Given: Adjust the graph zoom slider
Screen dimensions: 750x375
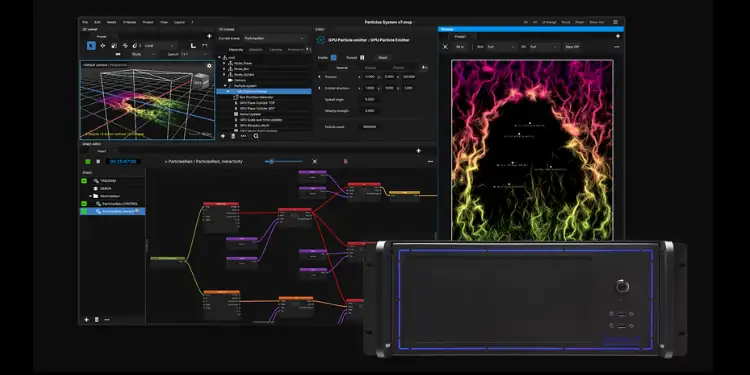Looking at the screenshot, I should coord(283,162).
